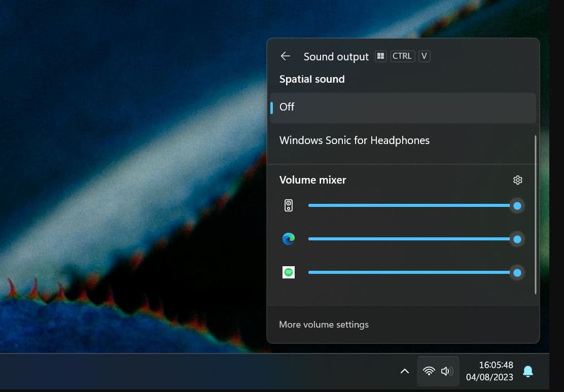Click the Wi-Fi icon in the taskbar
564x392 pixels.
pos(429,371)
